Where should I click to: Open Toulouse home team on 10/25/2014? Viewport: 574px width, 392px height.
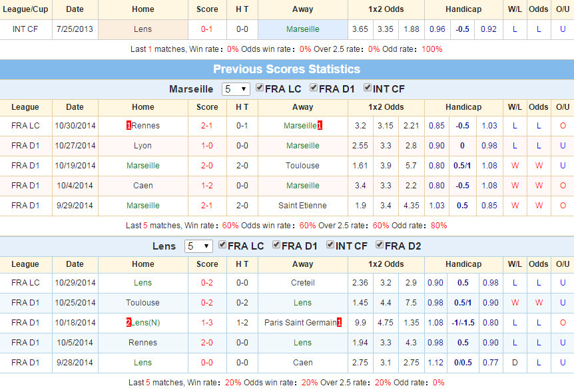[x=143, y=303]
